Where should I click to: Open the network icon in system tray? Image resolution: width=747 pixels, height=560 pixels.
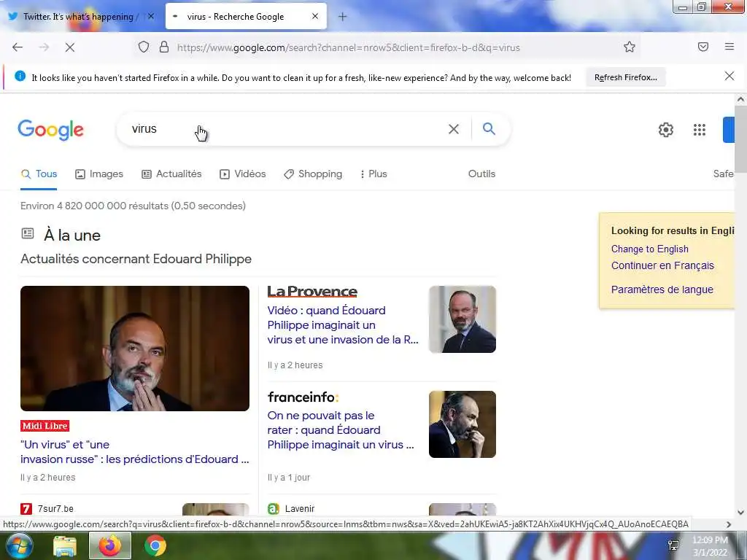pos(673,545)
